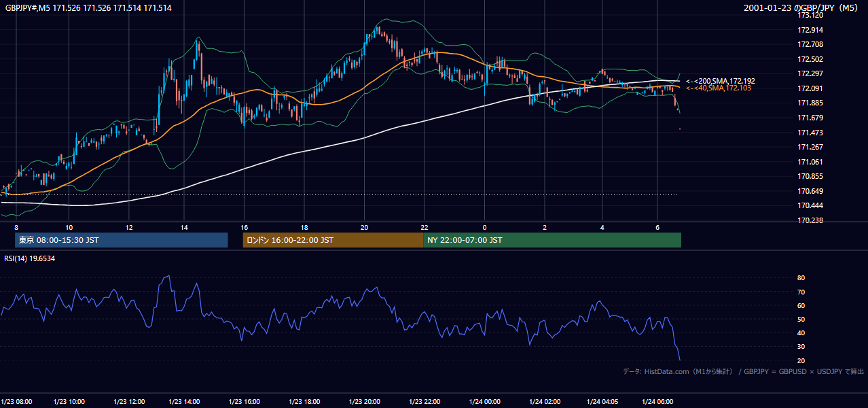
Task: Select the NY 22:00-07:00 JST session bar
Action: 552,240
